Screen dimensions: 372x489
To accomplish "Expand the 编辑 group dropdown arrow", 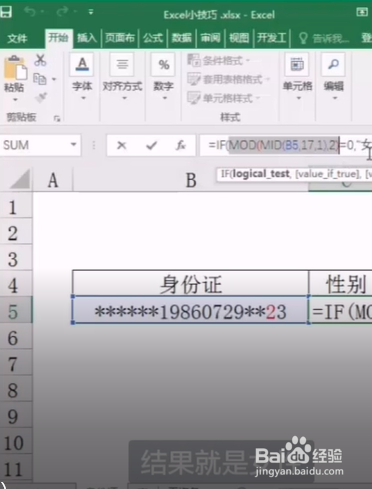I will (335, 98).
